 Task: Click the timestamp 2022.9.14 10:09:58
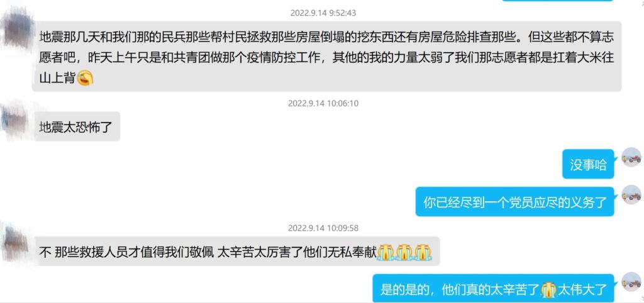click(x=323, y=228)
